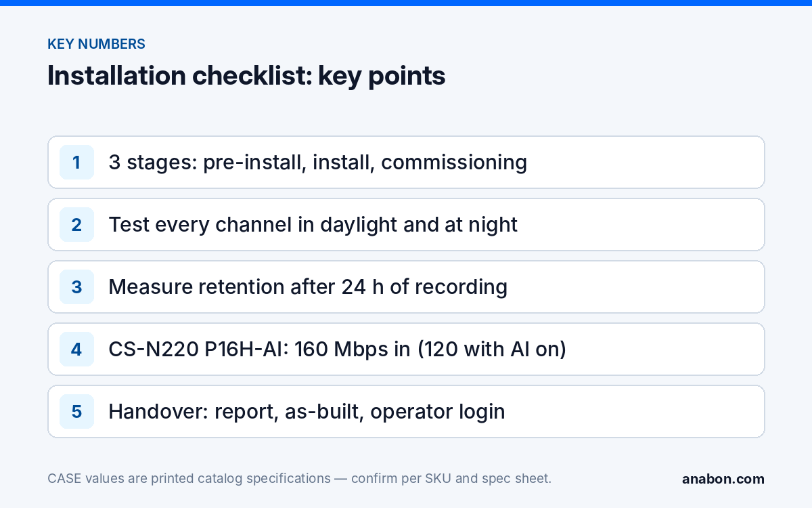This screenshot has height=508, width=812.
Task: Select the 'Test every channel in daylight' row
Action: click(x=406, y=225)
